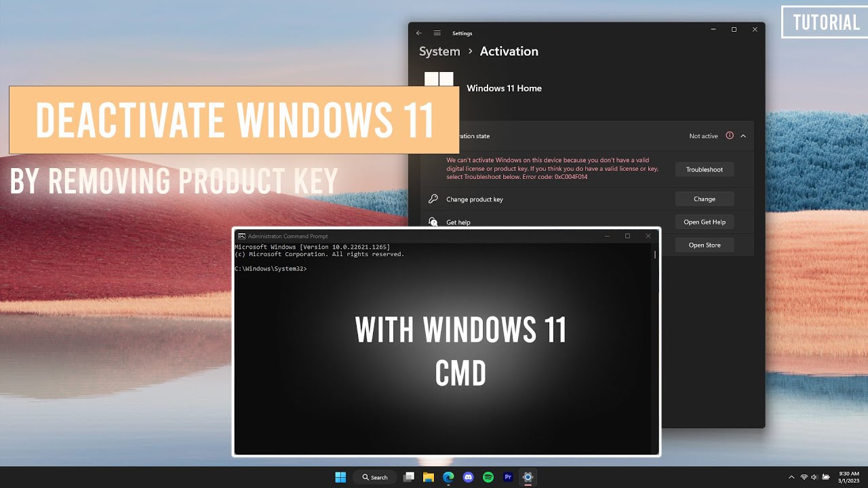
Task: Click the Command Prompt title bar icon
Action: coord(241,236)
